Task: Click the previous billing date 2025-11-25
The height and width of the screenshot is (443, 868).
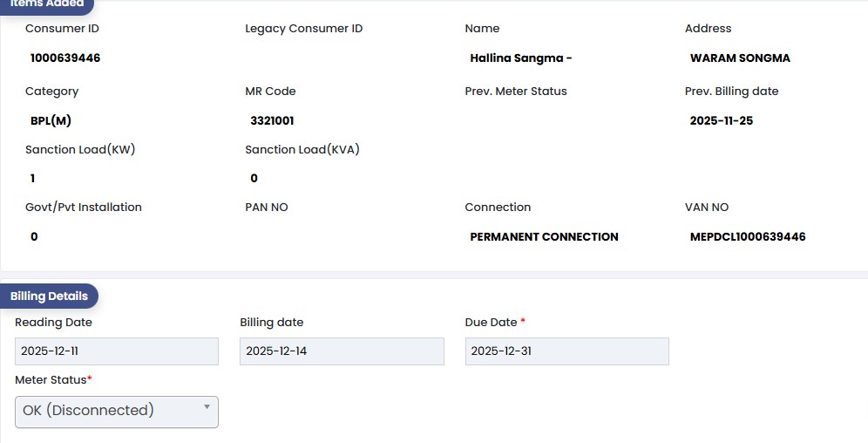Action: 721,121
